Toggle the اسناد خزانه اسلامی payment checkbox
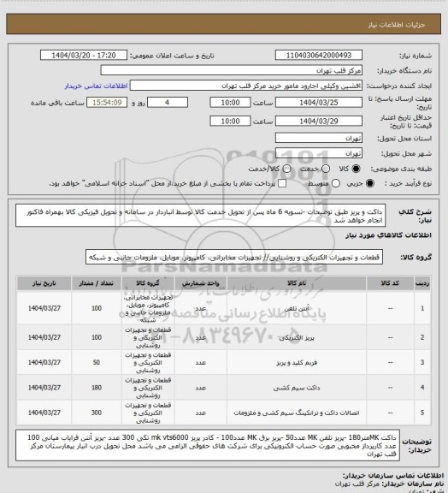The image size is (448, 493). click(282, 183)
